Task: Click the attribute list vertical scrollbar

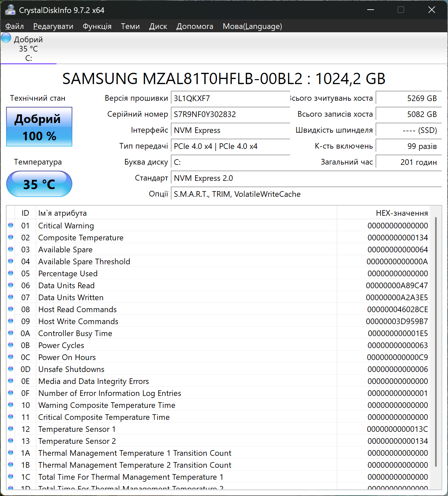Action: tap(436, 342)
